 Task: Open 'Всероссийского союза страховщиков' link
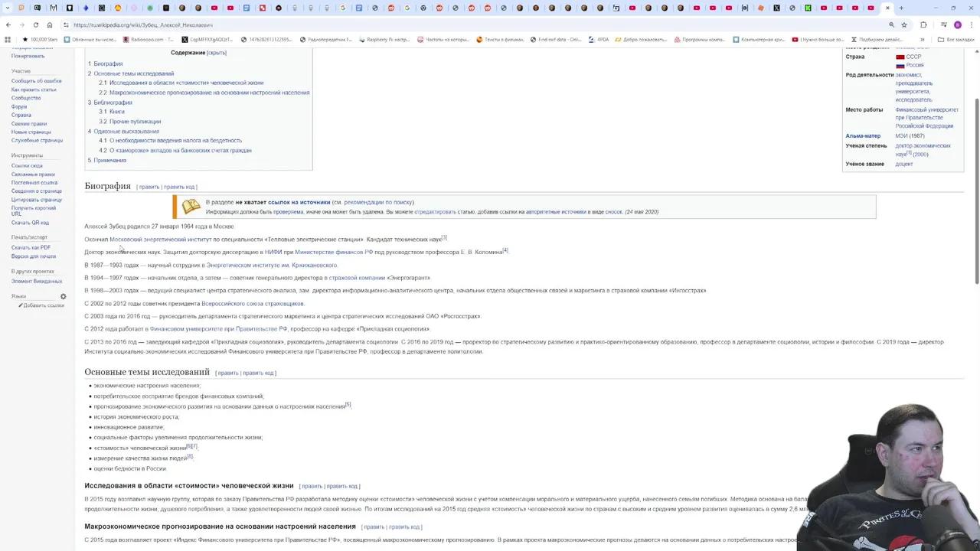pos(253,304)
